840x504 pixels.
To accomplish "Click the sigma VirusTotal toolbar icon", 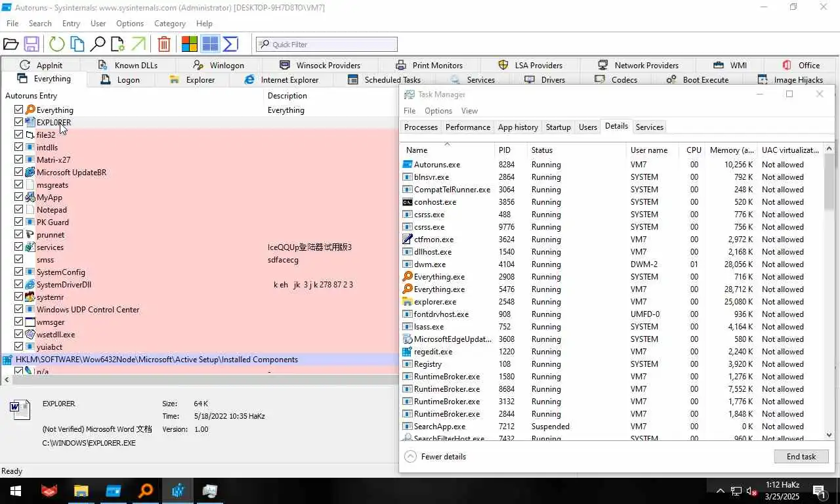I will coord(230,44).
